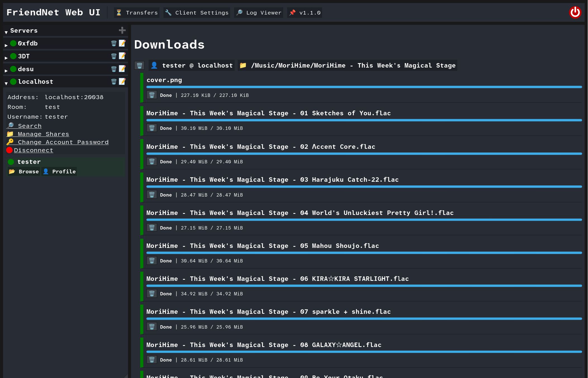The width and height of the screenshot is (588, 378).
Task: Clear downloads with trash icon beside tester @ localhost
Action: pyautogui.click(x=139, y=65)
